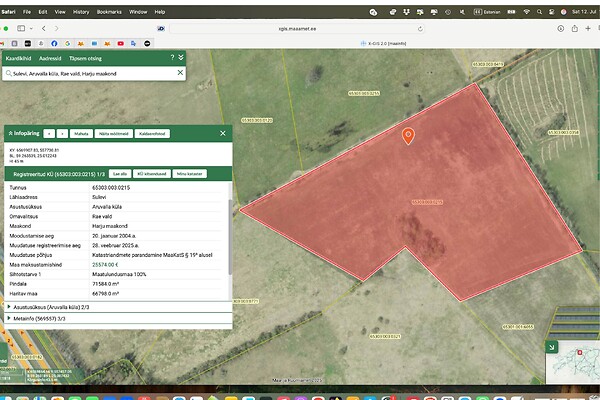Collapse the Infopäring panel header
The width and height of the screenshot is (600, 400).
(x=10, y=132)
